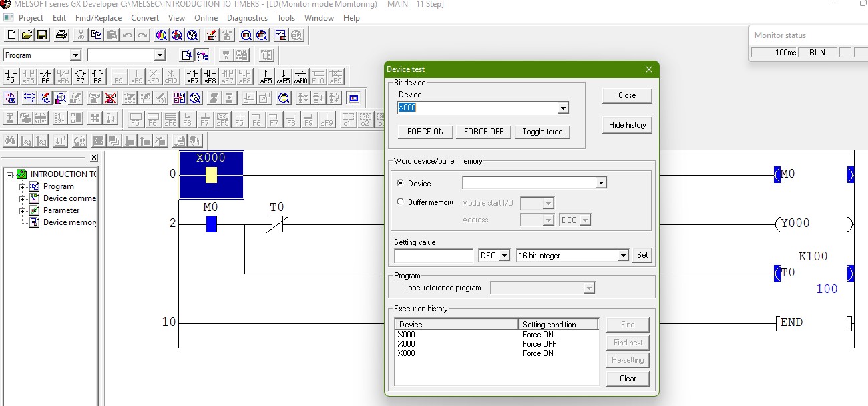Click the Read mode ladder icon

(29, 97)
